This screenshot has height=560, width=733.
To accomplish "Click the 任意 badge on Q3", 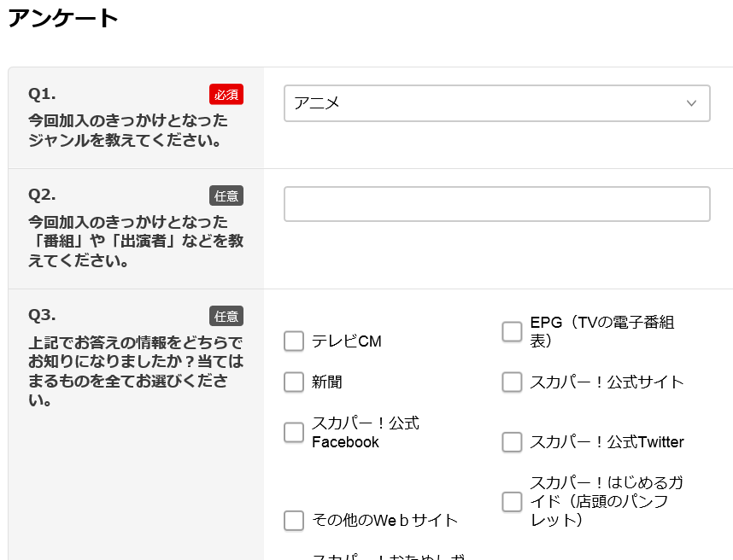I will 227,316.
